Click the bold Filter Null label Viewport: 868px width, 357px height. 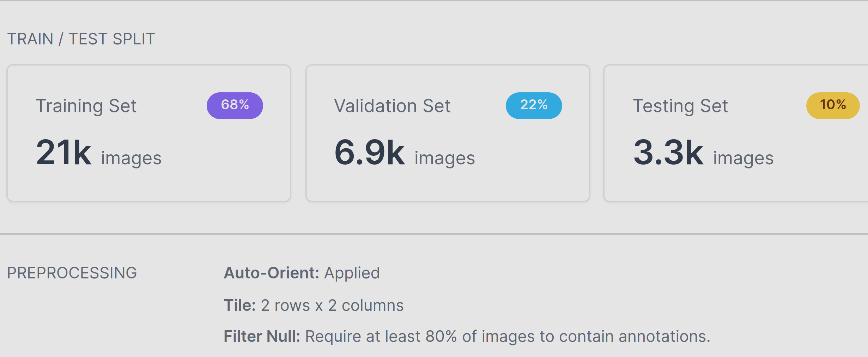click(262, 337)
